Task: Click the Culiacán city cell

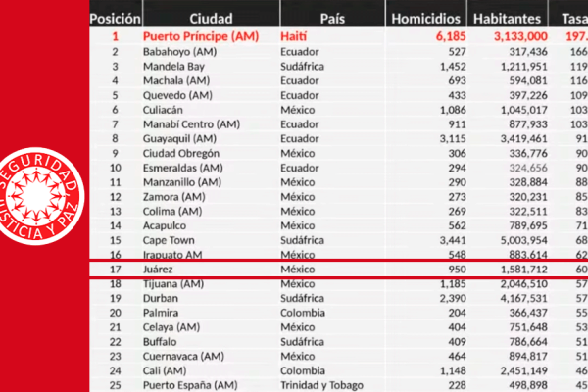Action: coord(168,111)
